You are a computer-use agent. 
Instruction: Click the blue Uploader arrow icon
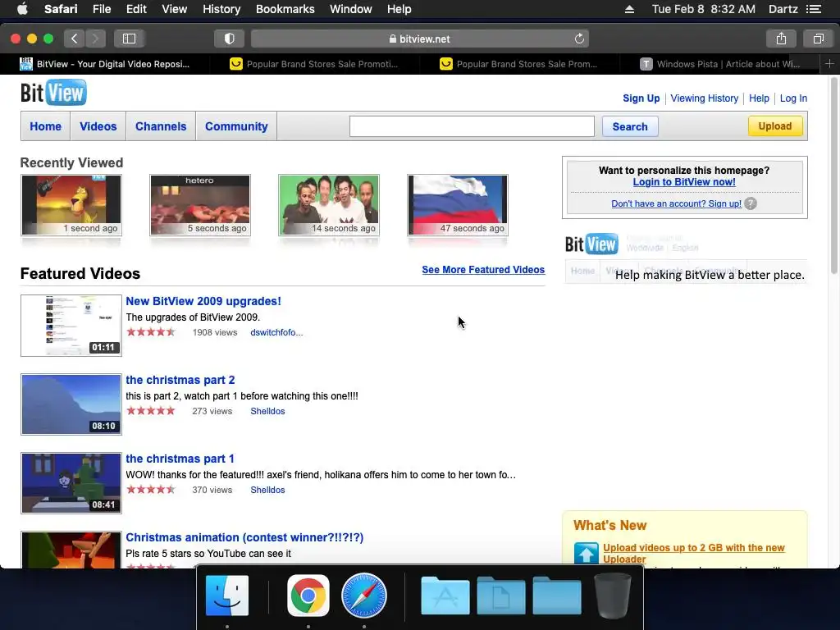(586, 554)
